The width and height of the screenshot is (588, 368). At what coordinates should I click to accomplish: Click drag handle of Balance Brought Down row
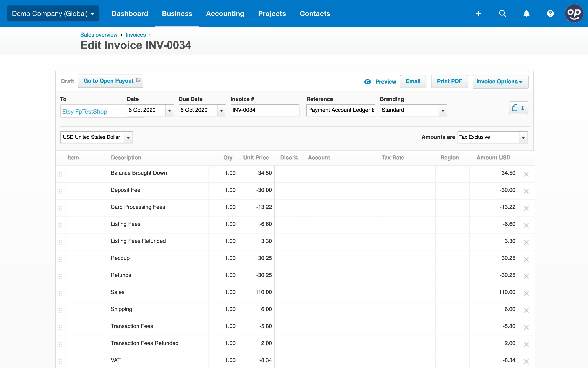click(60, 174)
